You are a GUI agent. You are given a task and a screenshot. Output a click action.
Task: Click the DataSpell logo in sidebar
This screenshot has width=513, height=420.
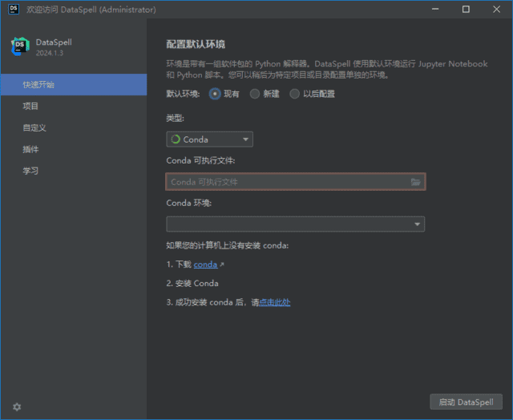click(x=20, y=46)
